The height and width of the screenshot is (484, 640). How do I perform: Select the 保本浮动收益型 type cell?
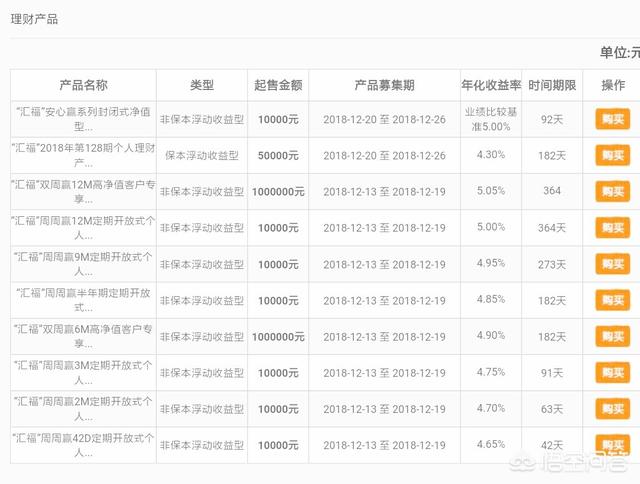202,155
